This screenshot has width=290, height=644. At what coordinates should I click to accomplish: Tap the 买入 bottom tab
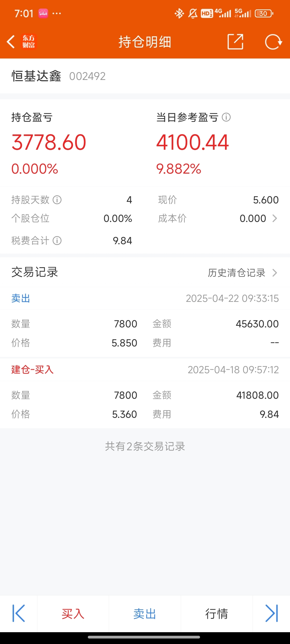(73, 614)
